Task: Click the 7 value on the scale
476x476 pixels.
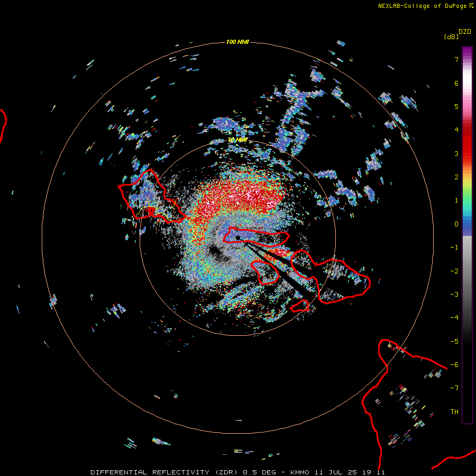Action: pos(456,59)
